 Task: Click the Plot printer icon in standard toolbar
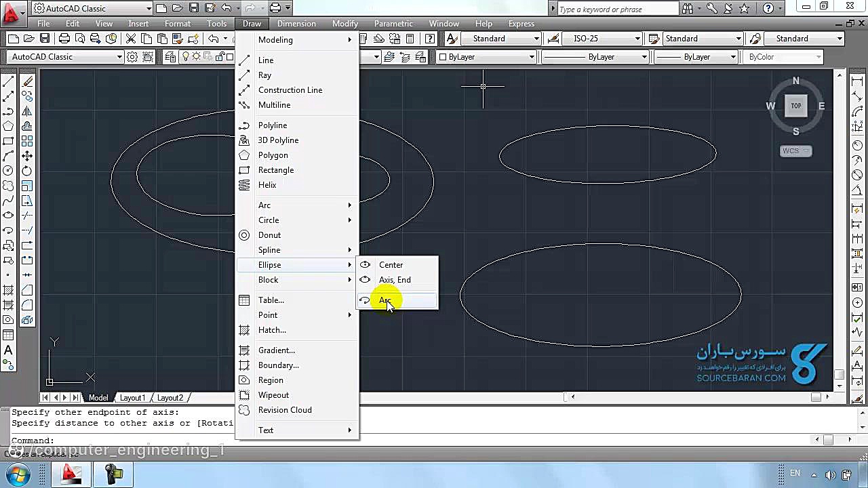coord(64,39)
